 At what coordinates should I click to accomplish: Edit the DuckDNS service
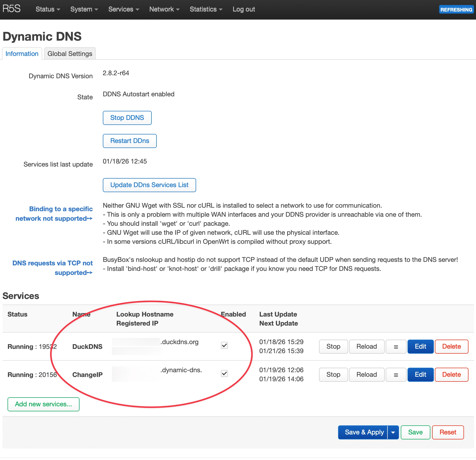[421, 347]
